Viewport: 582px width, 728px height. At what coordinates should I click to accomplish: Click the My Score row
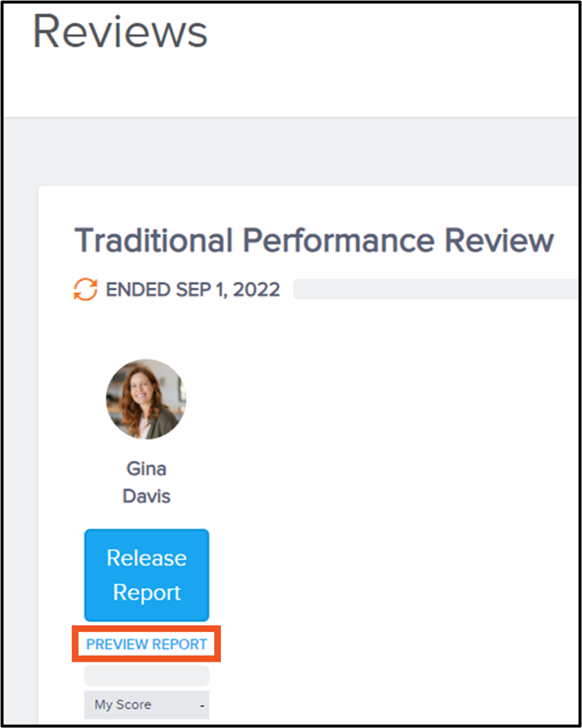click(146, 705)
